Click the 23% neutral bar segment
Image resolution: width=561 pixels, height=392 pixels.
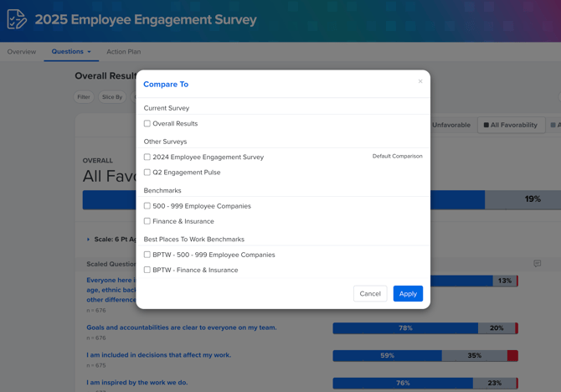pyautogui.click(x=495, y=383)
